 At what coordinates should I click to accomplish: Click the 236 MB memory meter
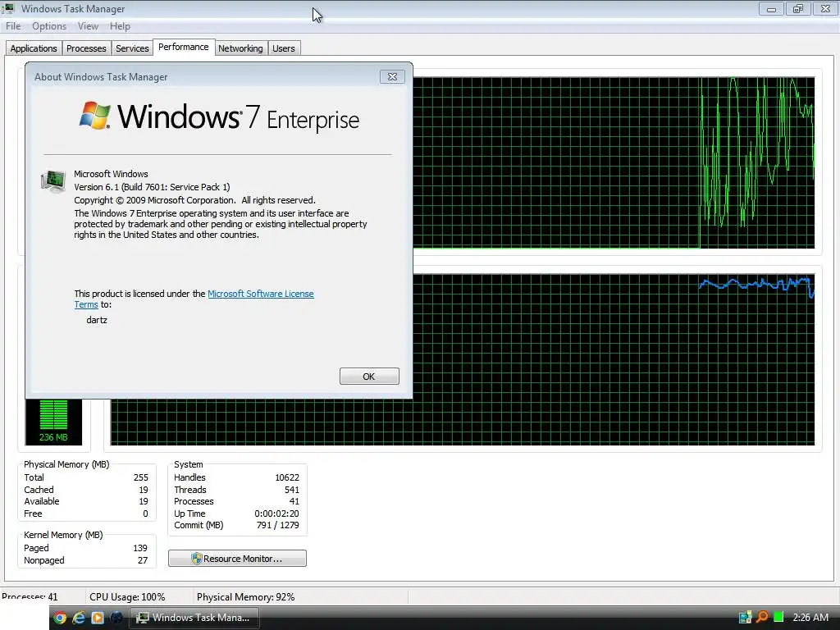point(53,422)
